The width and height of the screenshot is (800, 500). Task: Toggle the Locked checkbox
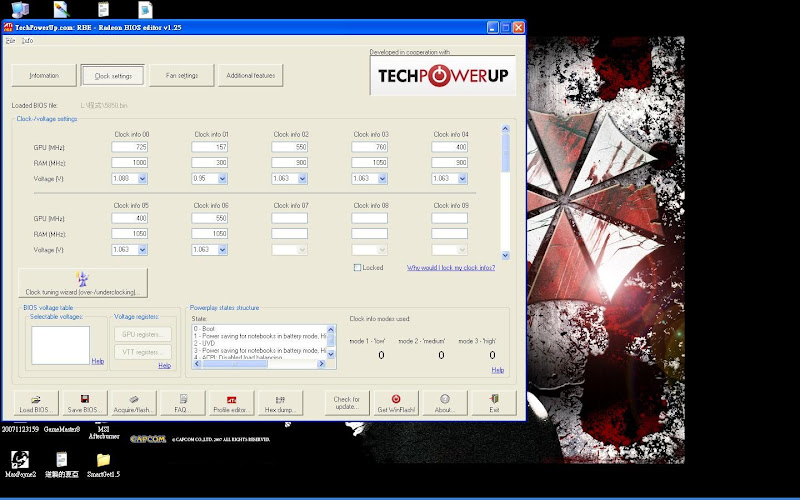pos(357,267)
